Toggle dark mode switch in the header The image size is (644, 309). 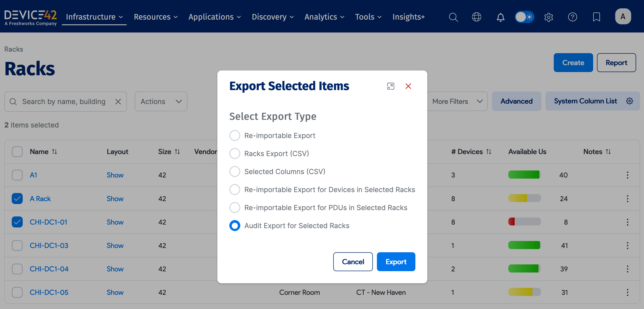525,17
